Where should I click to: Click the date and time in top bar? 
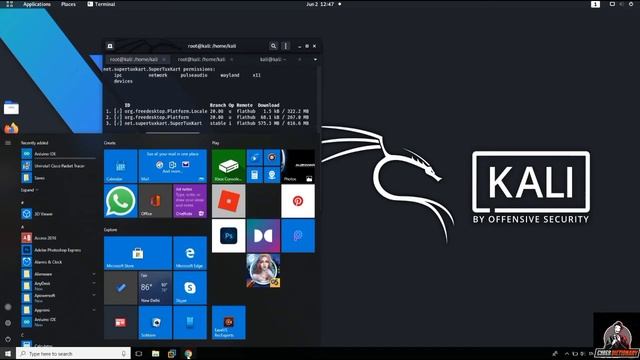coord(320,4)
